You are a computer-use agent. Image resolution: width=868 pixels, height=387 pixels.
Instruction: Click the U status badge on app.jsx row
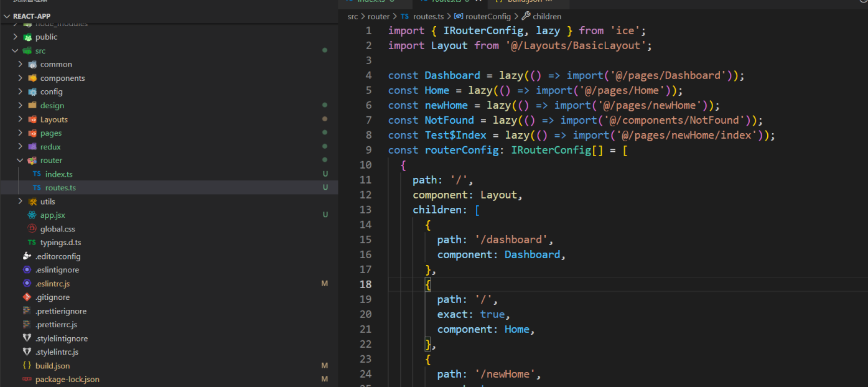325,215
